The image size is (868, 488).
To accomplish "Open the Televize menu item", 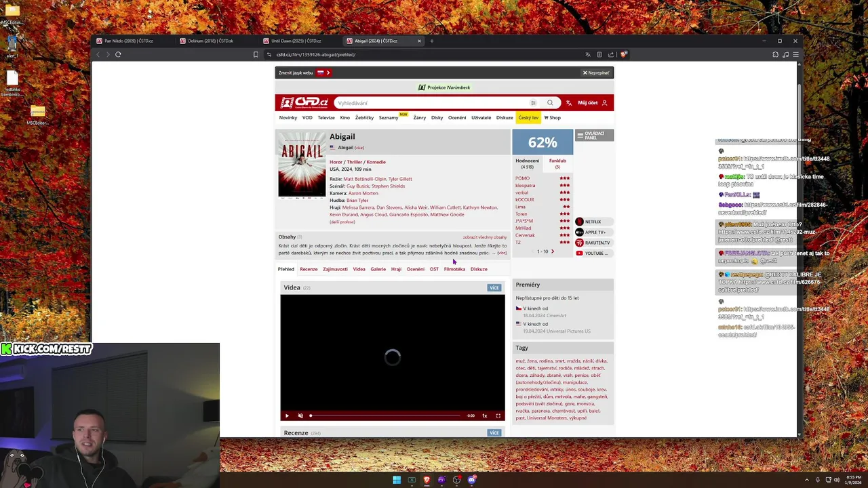I will [x=326, y=118].
